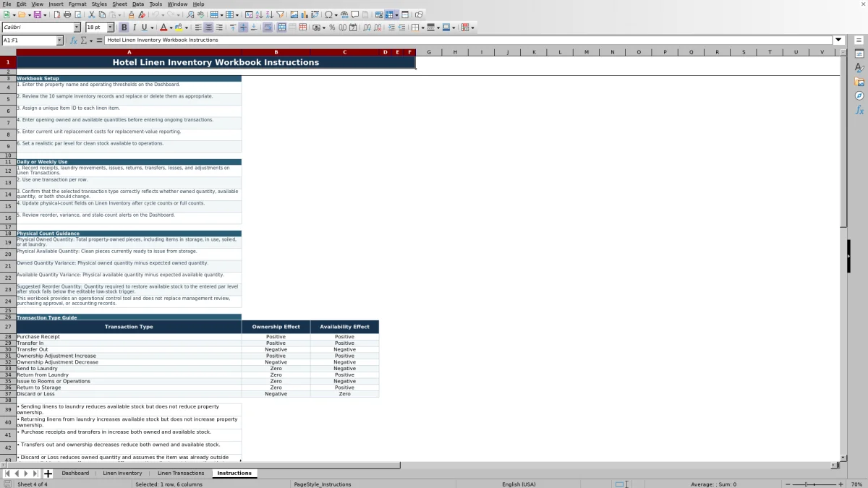This screenshot has width=868, height=488.
Task: Apply yellow highlight background color
Action: pyautogui.click(x=178, y=27)
